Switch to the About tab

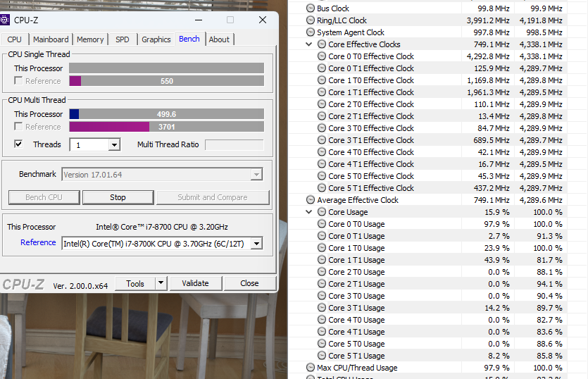point(219,39)
